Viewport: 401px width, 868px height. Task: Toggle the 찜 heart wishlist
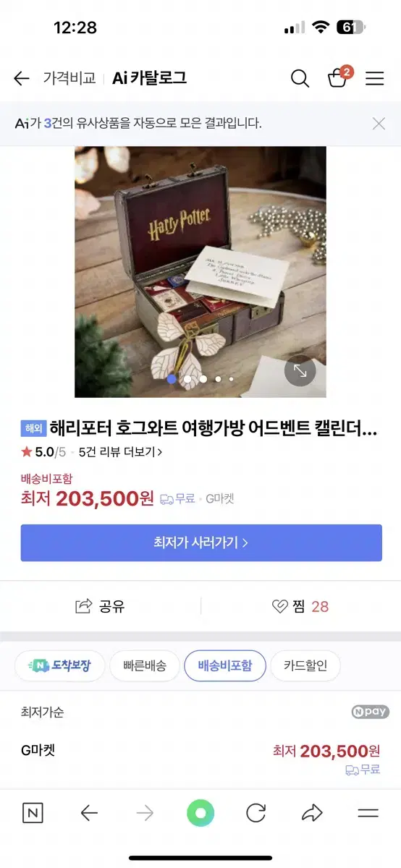tap(280, 607)
